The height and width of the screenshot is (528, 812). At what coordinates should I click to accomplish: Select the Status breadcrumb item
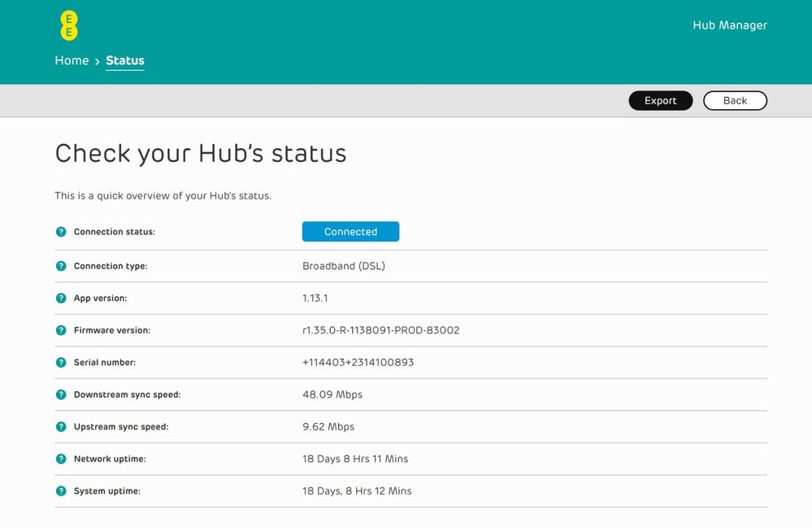pos(125,61)
